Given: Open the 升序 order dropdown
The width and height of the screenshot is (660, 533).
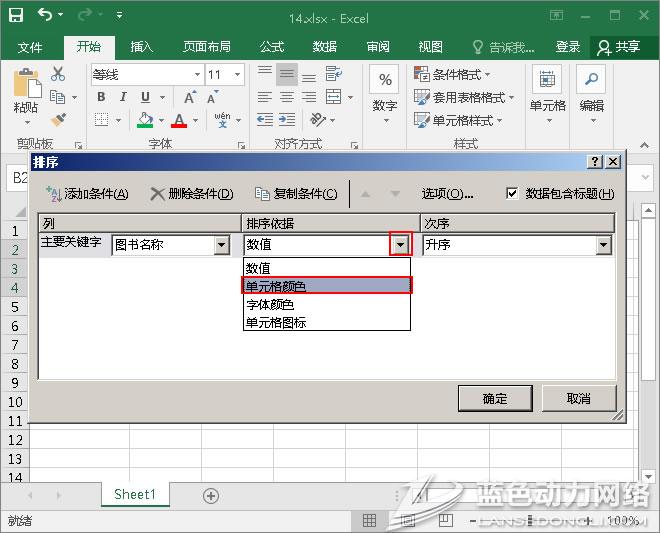Looking at the screenshot, I should 603,245.
